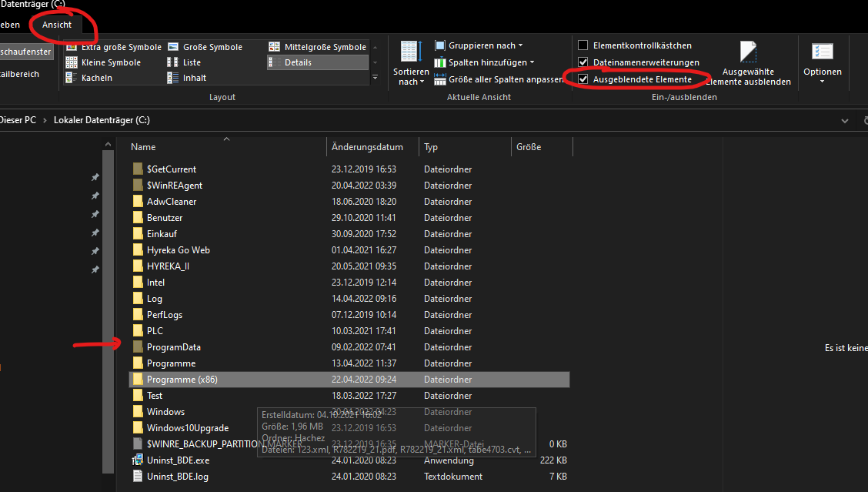Sort by Änderungsdatum column header

[367, 147]
